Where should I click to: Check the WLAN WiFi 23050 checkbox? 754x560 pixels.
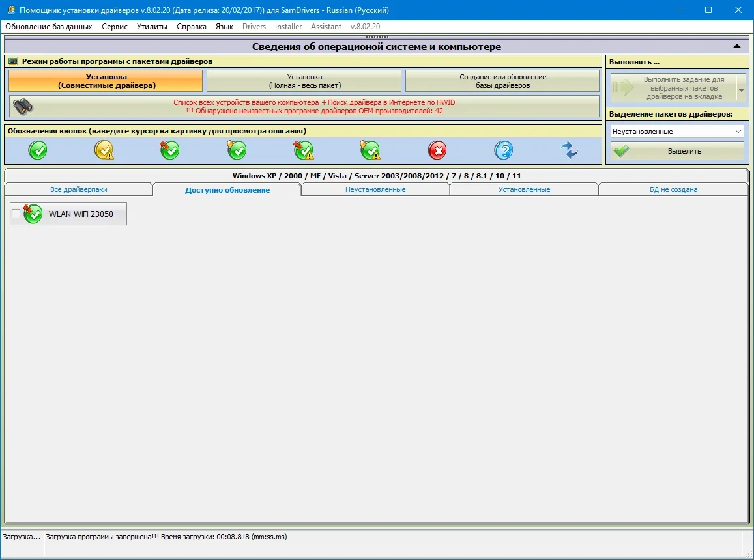[x=16, y=214]
